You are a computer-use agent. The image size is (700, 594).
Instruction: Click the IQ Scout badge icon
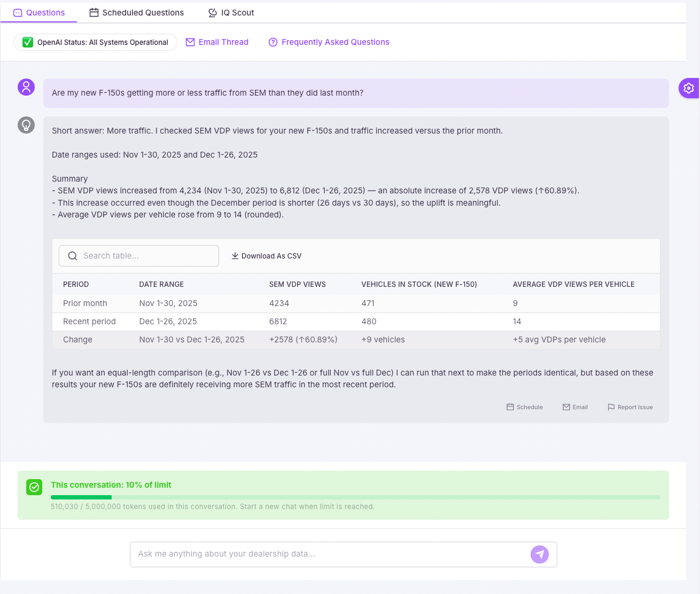coord(212,12)
